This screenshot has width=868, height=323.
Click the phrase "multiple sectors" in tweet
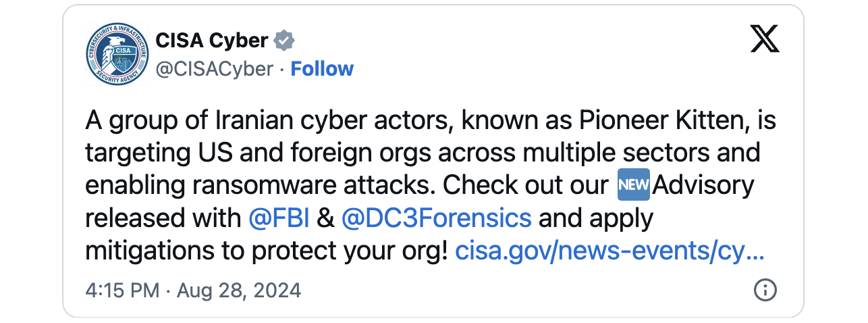[x=620, y=152]
